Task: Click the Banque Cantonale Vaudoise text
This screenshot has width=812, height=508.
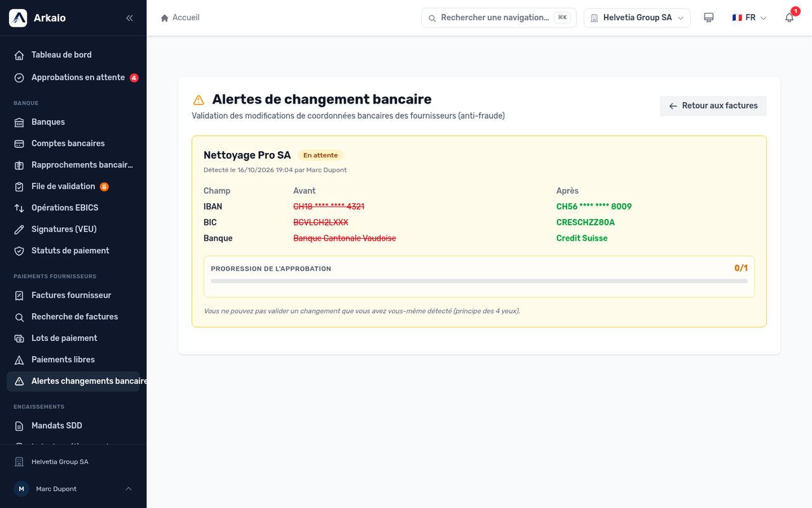Action: pos(344,238)
